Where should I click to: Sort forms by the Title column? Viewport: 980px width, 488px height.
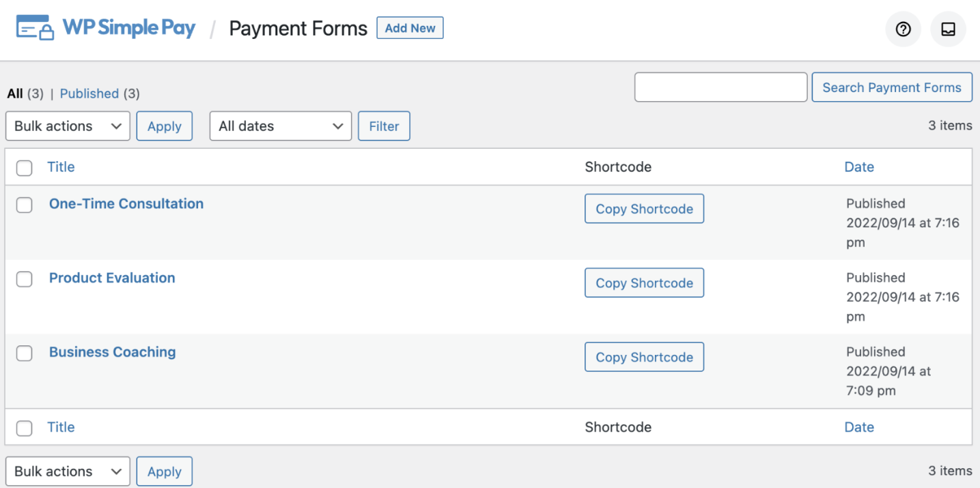[x=61, y=167]
